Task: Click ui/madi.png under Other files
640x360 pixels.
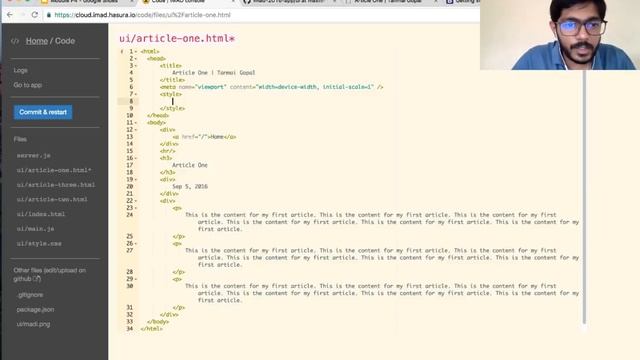Action: pyautogui.click(x=33, y=324)
